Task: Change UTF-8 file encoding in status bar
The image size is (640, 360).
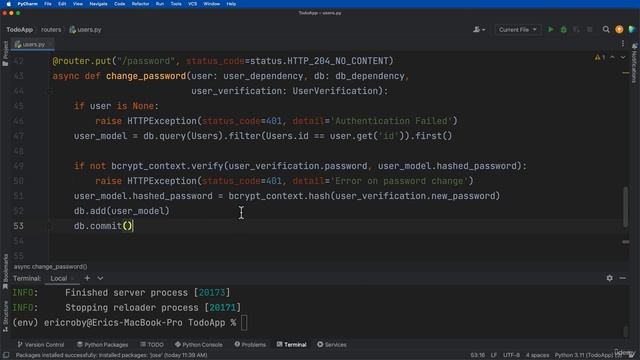Action: coord(511,355)
